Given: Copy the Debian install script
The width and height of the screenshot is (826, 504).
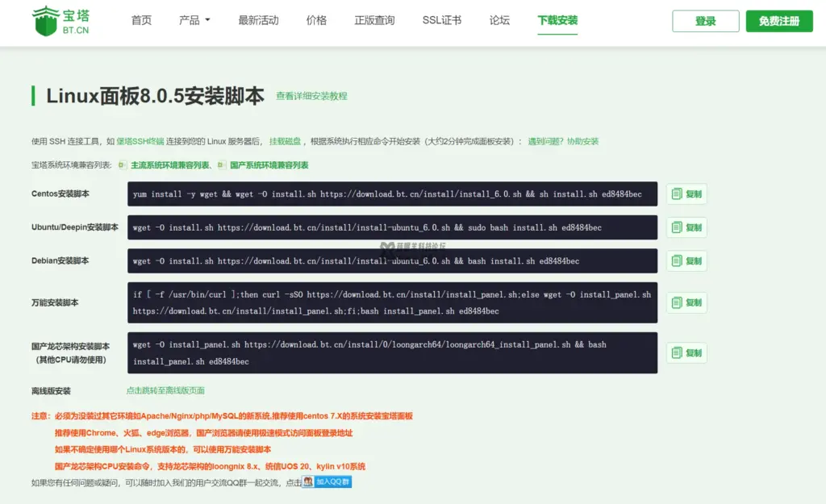Looking at the screenshot, I should [x=686, y=260].
